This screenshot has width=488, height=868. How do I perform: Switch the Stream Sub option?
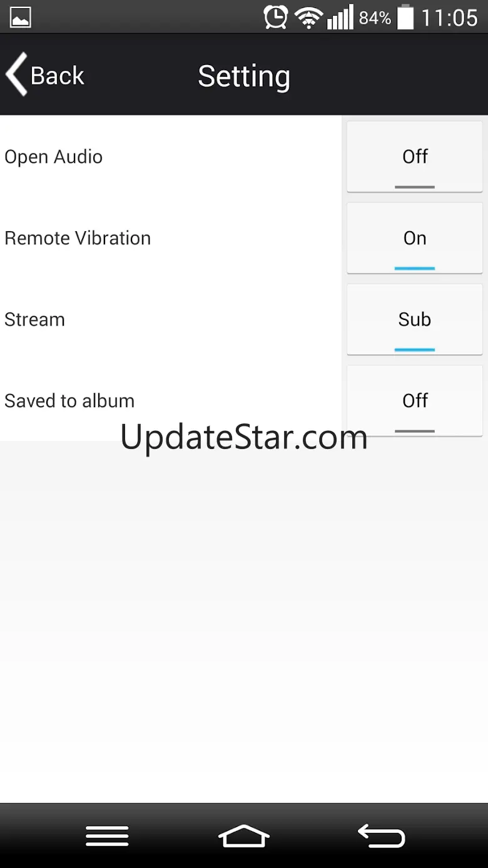click(415, 319)
